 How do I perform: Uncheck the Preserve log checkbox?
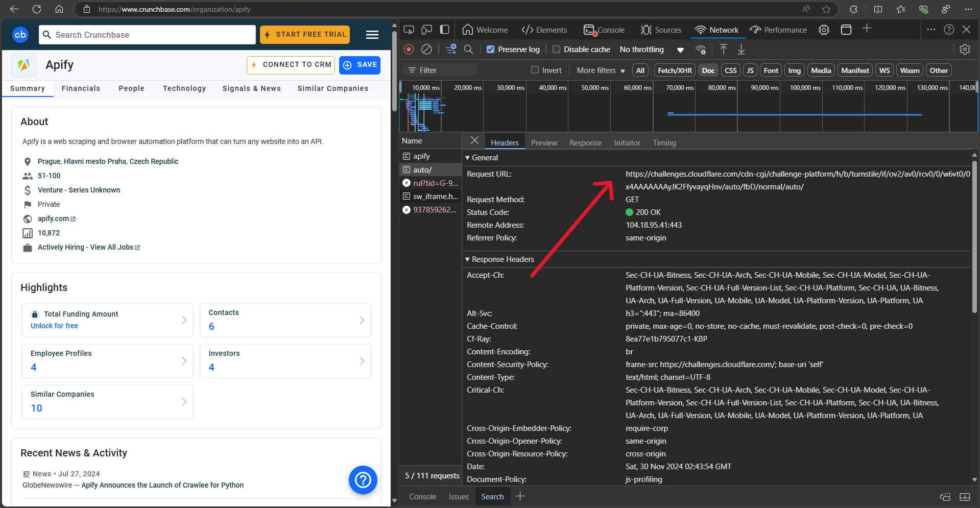click(490, 50)
